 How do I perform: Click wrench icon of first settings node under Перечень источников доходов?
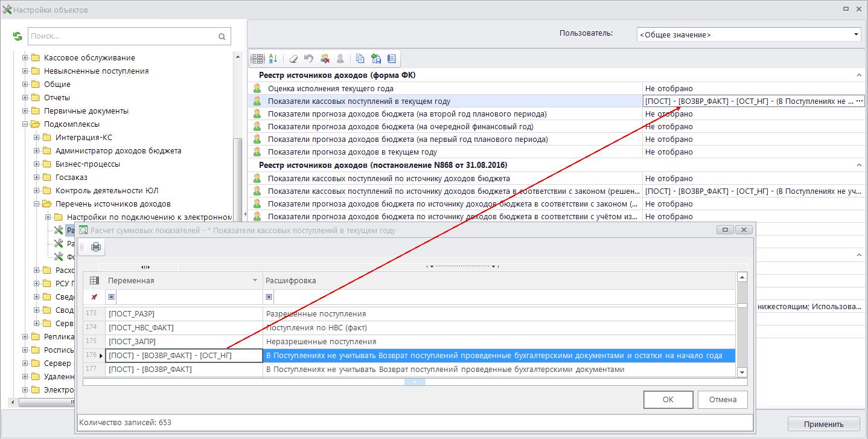pos(59,230)
